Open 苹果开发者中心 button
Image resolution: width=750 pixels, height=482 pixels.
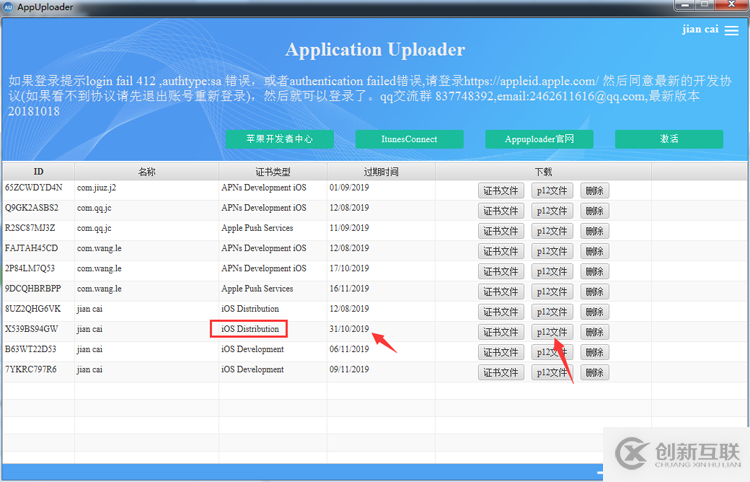pyautogui.click(x=280, y=139)
